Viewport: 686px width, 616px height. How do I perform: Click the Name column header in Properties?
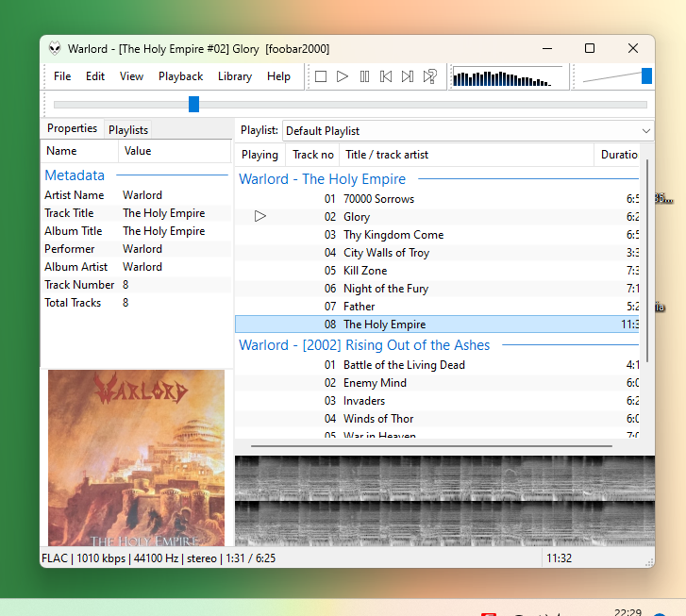pyautogui.click(x=79, y=151)
